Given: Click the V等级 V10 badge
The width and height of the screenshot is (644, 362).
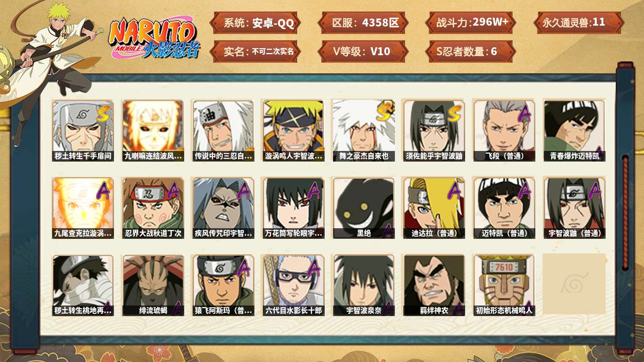Looking at the screenshot, I should pos(362,51).
